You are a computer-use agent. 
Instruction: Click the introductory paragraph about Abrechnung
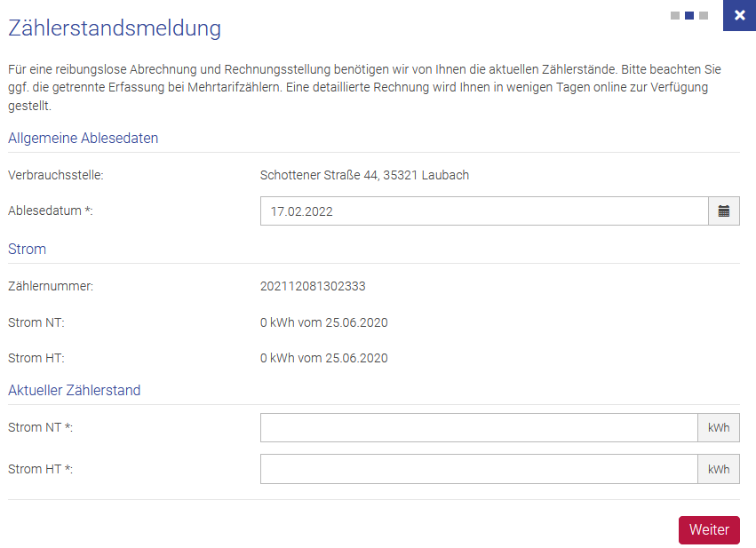tap(364, 87)
